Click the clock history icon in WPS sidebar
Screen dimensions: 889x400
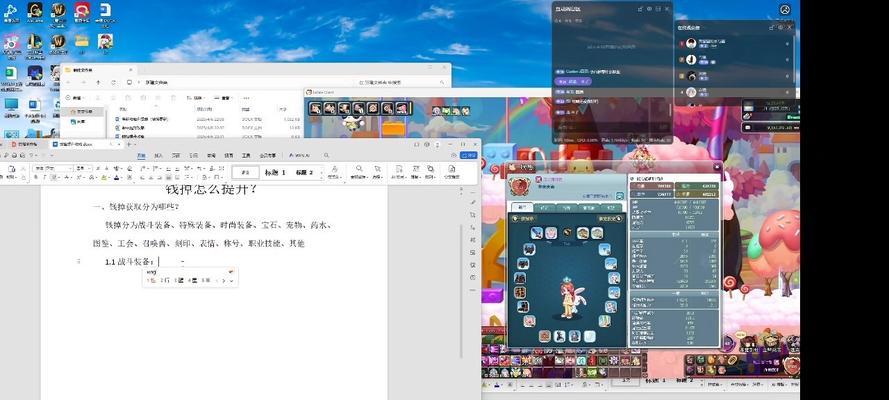473,277
